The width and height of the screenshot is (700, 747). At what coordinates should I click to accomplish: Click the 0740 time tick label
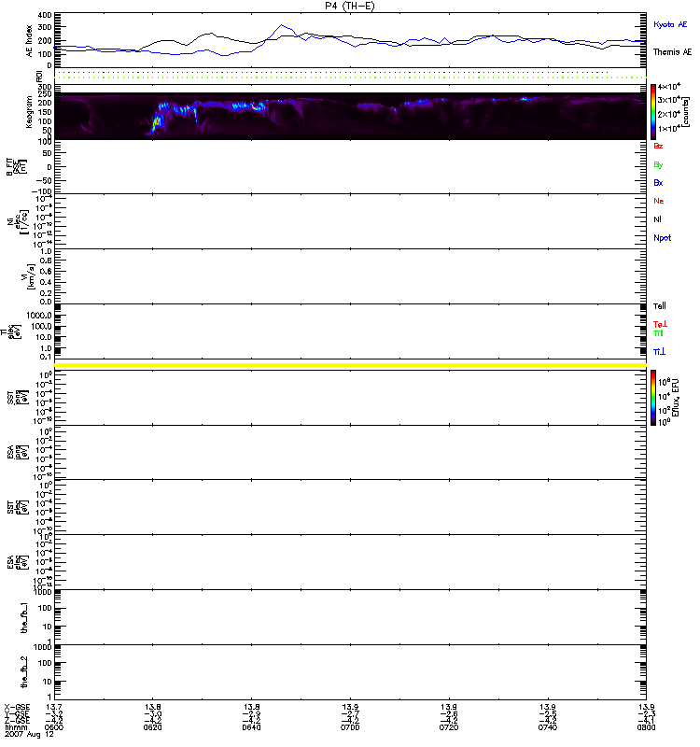[x=548, y=727]
